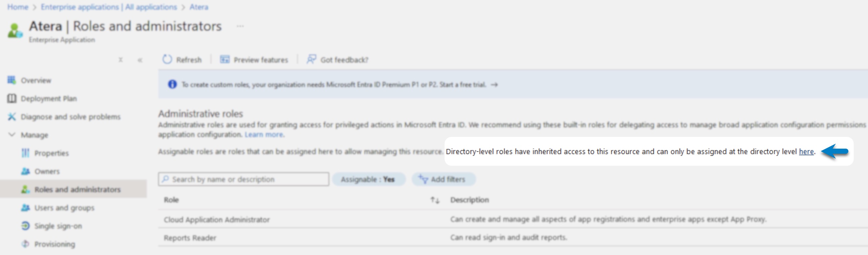868x255 pixels.
Task: Click the Description column header
Action: tap(469, 200)
